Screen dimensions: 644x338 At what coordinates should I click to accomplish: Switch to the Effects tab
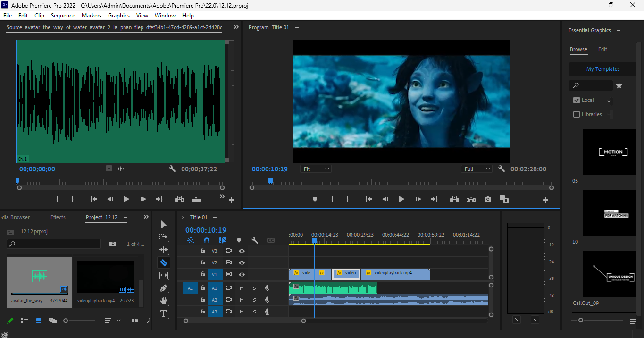pos(58,217)
